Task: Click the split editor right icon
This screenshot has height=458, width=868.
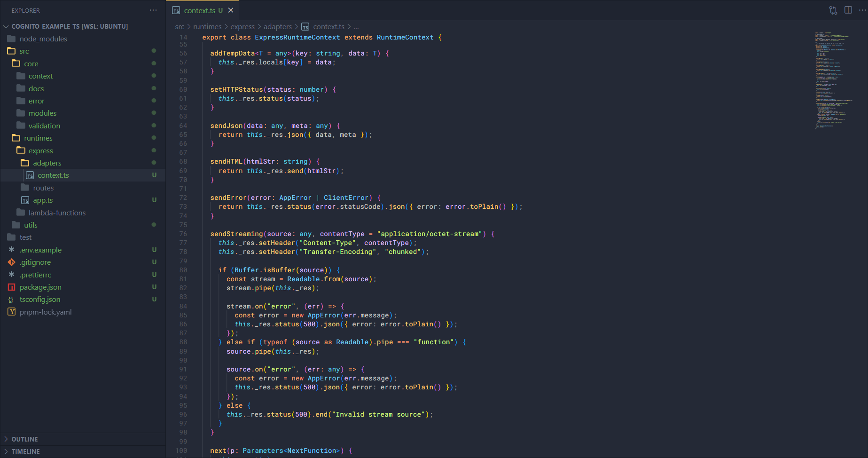Action: [x=848, y=10]
